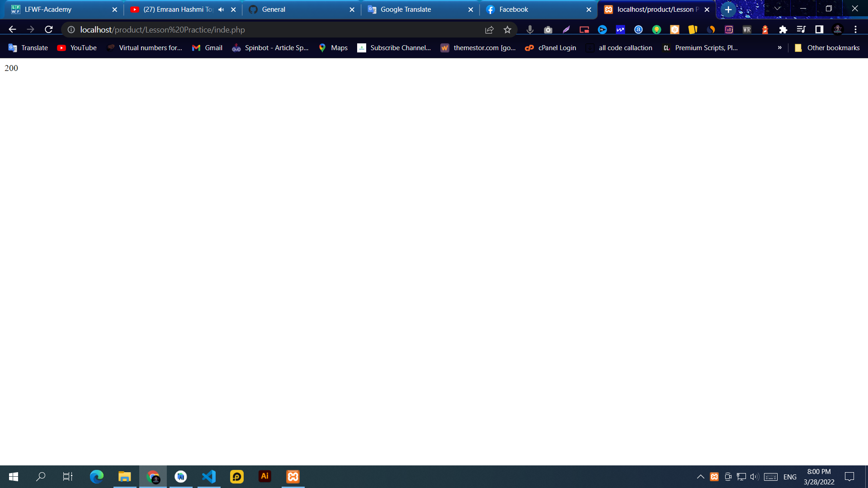Toggle the browser side panel
The height and width of the screenshot is (488, 868).
pos(819,30)
